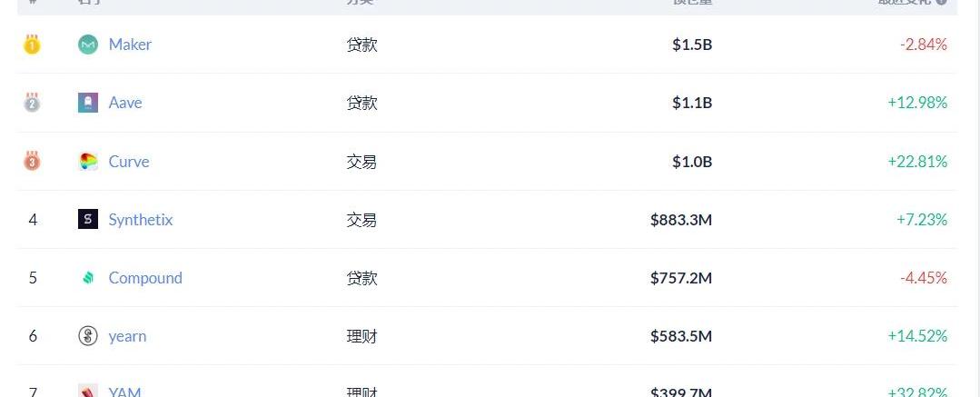Click the Aave ghost logo icon

coord(88,103)
